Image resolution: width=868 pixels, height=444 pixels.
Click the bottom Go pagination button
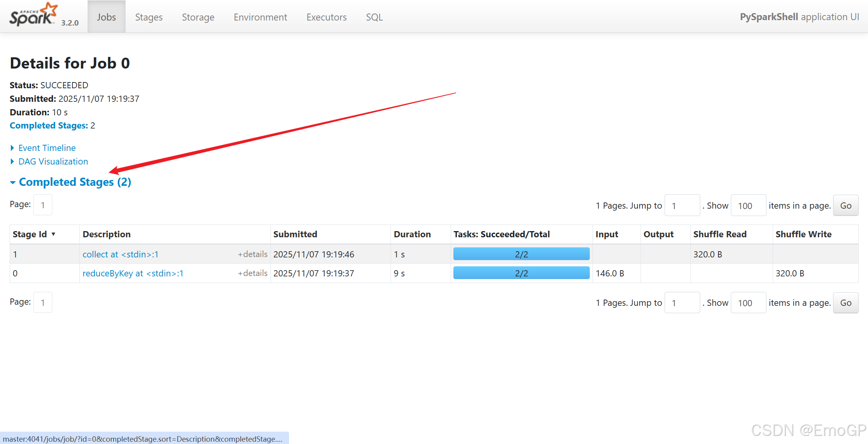(x=846, y=303)
